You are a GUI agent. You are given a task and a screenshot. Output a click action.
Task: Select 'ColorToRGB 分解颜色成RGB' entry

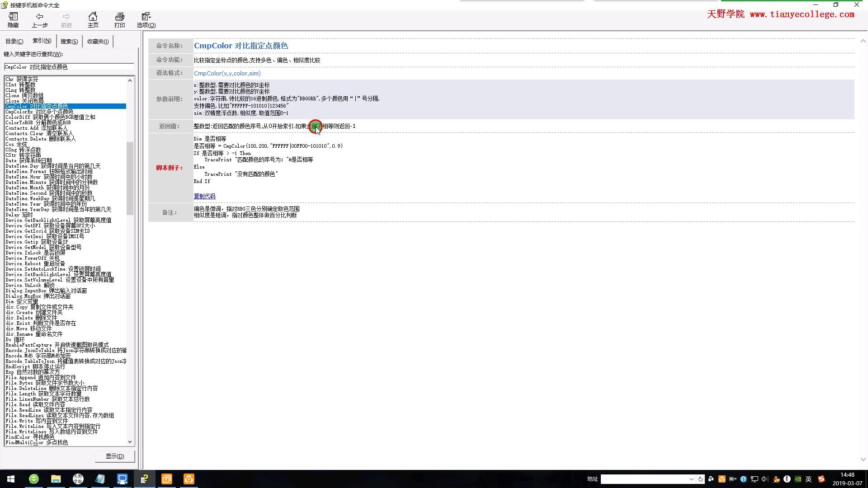[38, 122]
